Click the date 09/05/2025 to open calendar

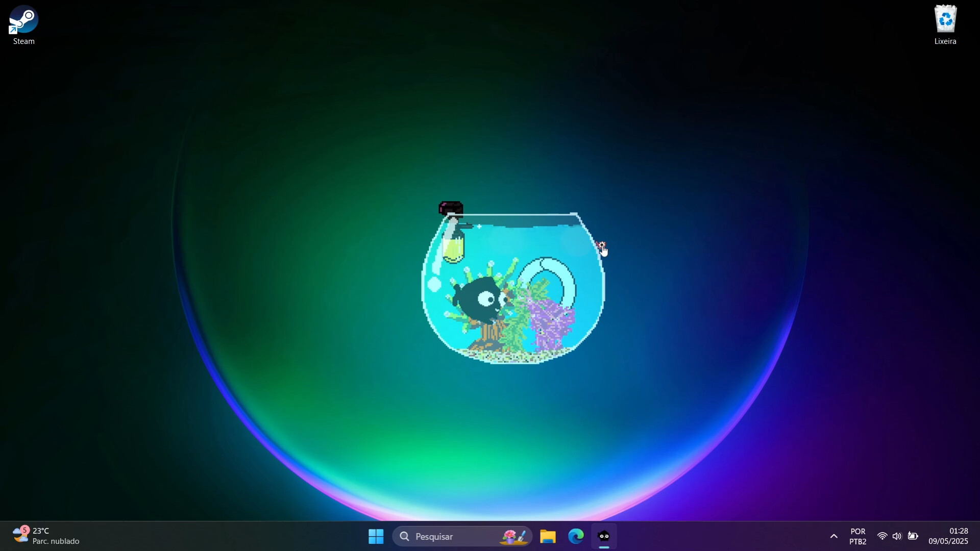948,542
